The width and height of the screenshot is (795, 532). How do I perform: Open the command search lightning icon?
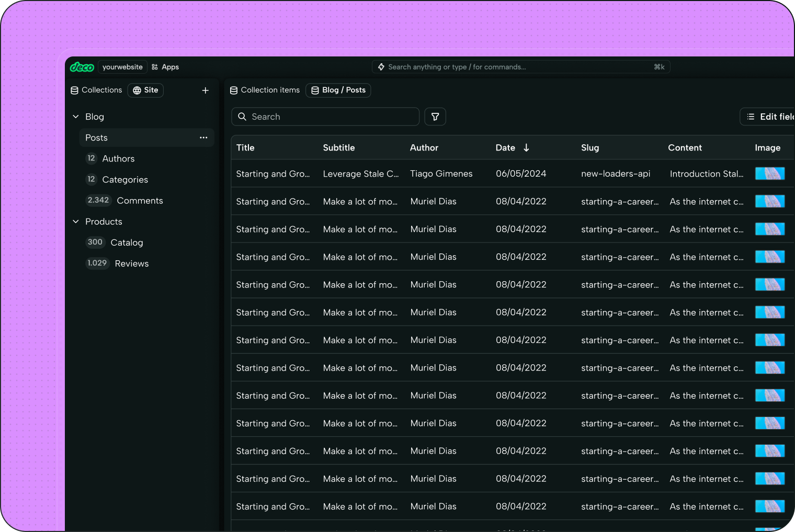(381, 67)
